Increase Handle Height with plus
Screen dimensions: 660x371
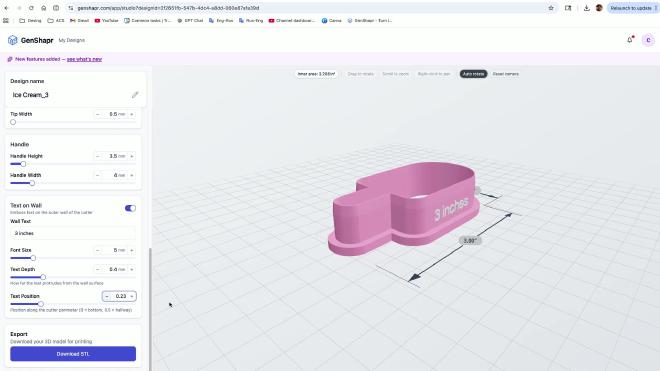pyautogui.click(x=132, y=156)
